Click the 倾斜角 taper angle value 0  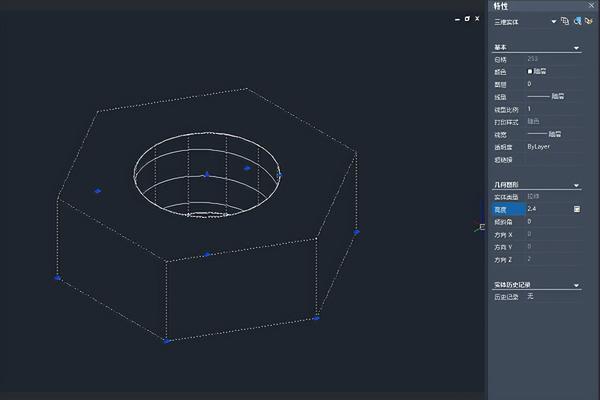tap(529, 221)
